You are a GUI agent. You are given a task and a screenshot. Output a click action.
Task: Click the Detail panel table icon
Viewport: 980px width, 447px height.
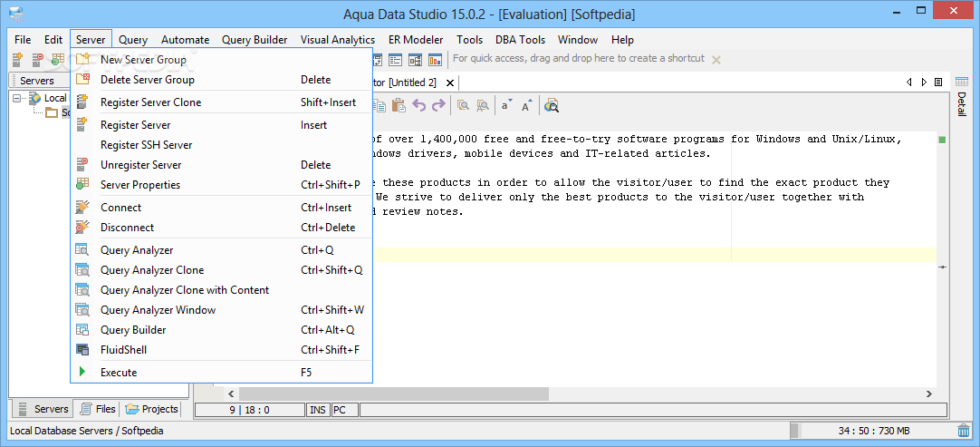coord(962,82)
